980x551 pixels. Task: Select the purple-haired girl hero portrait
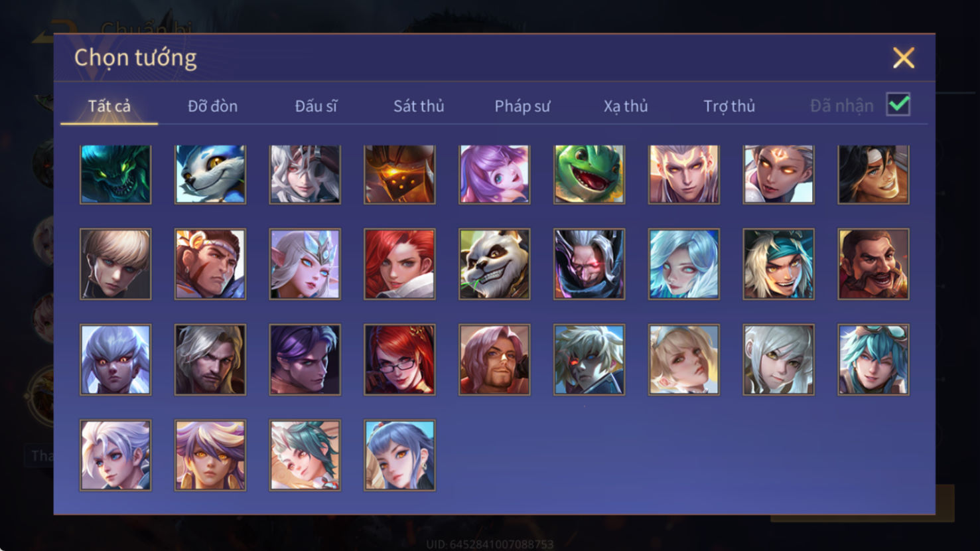point(494,174)
